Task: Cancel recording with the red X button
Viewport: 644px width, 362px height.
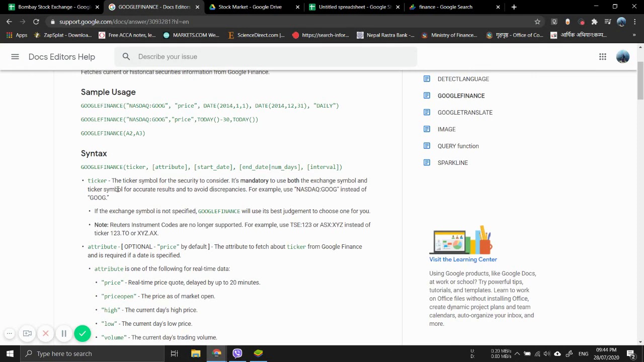Action: coord(45,333)
